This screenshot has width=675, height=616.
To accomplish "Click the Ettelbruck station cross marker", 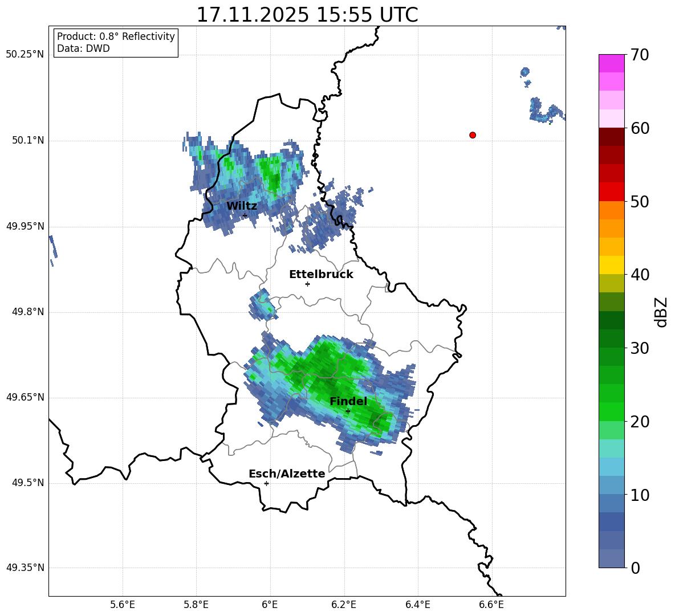I will tap(307, 284).
